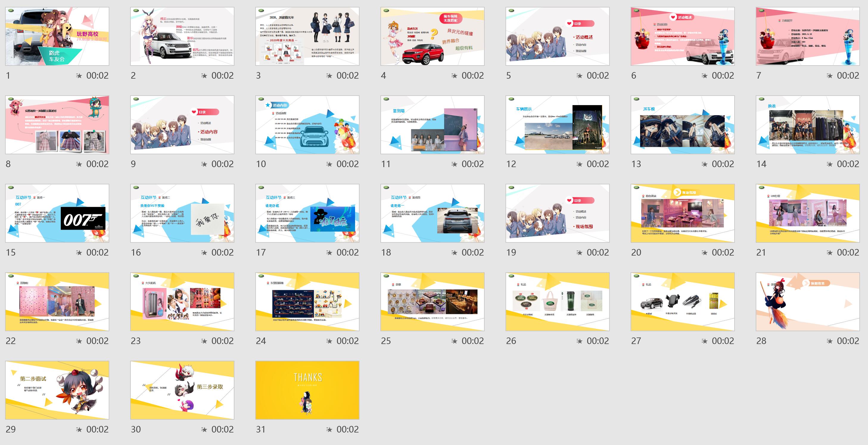Image resolution: width=868 pixels, height=445 pixels.
Task: Click the transition star icon under slide 22
Action: [x=79, y=341]
